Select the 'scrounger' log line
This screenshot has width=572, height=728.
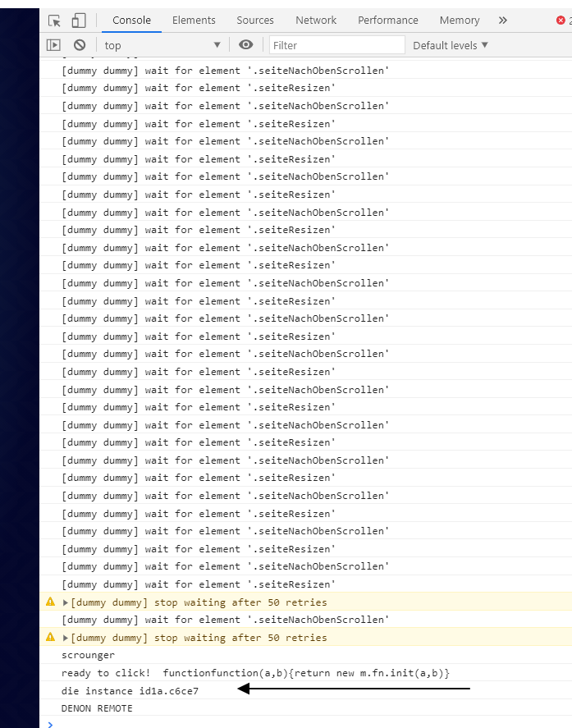point(305,655)
